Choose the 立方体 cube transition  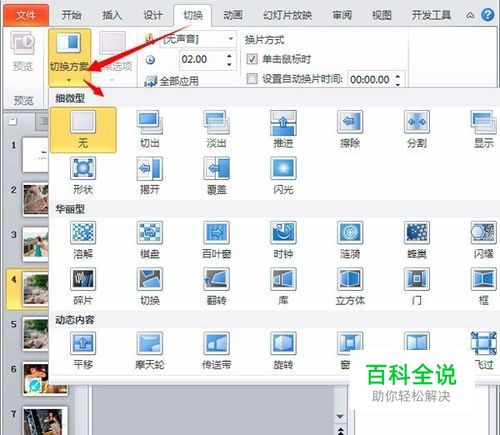(350, 287)
